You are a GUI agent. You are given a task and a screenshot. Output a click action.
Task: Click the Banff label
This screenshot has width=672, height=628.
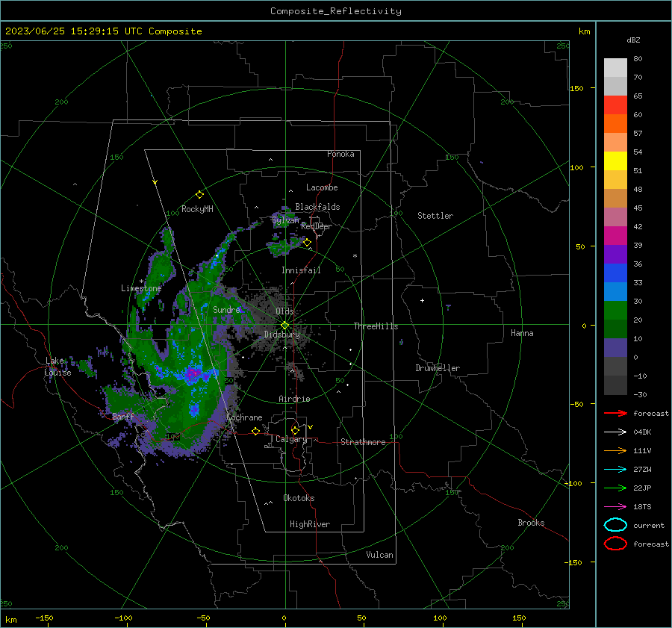123,417
